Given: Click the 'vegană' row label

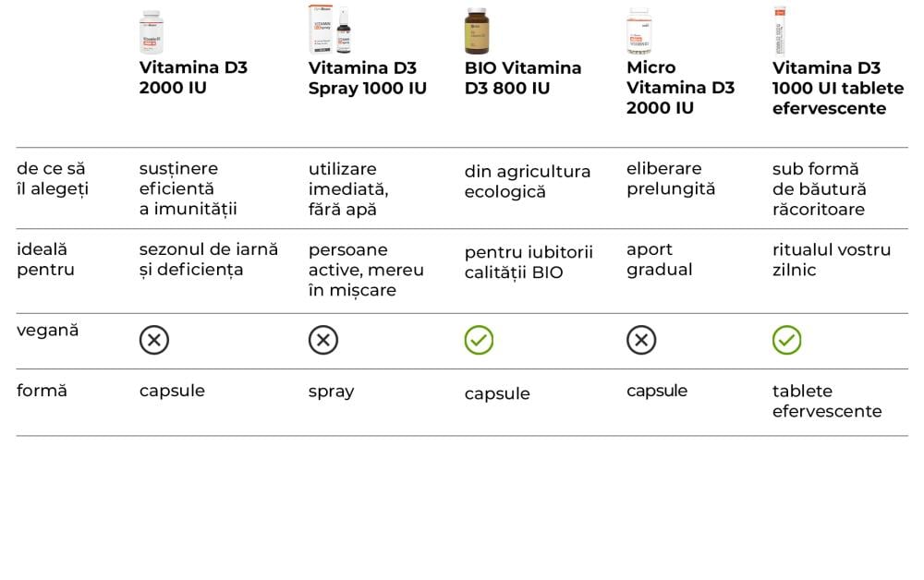Looking at the screenshot, I should pos(48,330).
